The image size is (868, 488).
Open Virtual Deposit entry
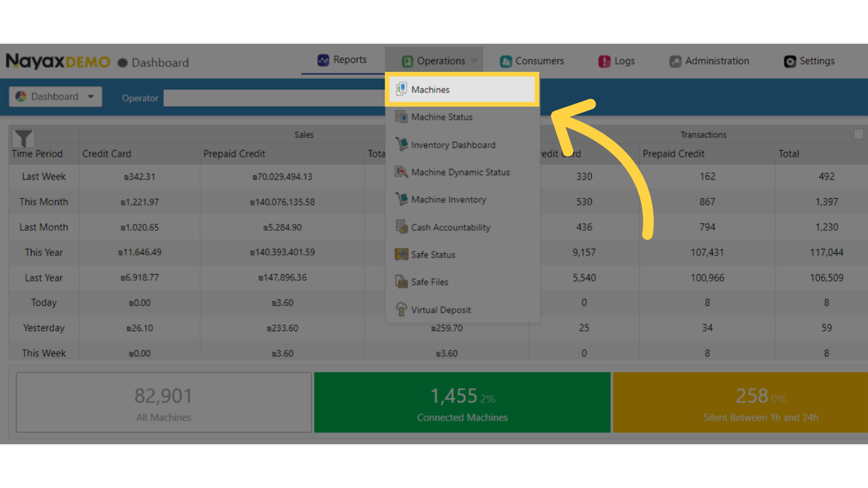pos(462,310)
